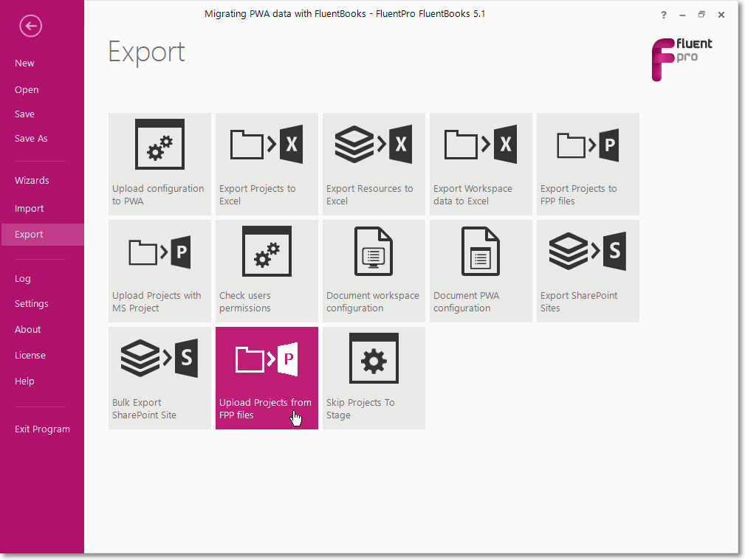745x560 pixels.
Task: Close the FluentBooks window
Action: click(721, 15)
